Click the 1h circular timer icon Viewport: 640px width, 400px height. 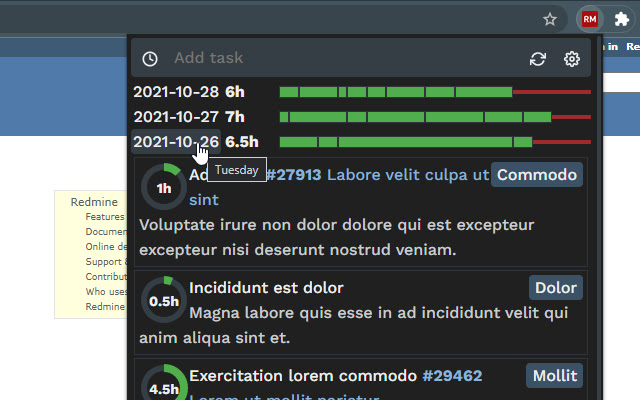(x=163, y=187)
